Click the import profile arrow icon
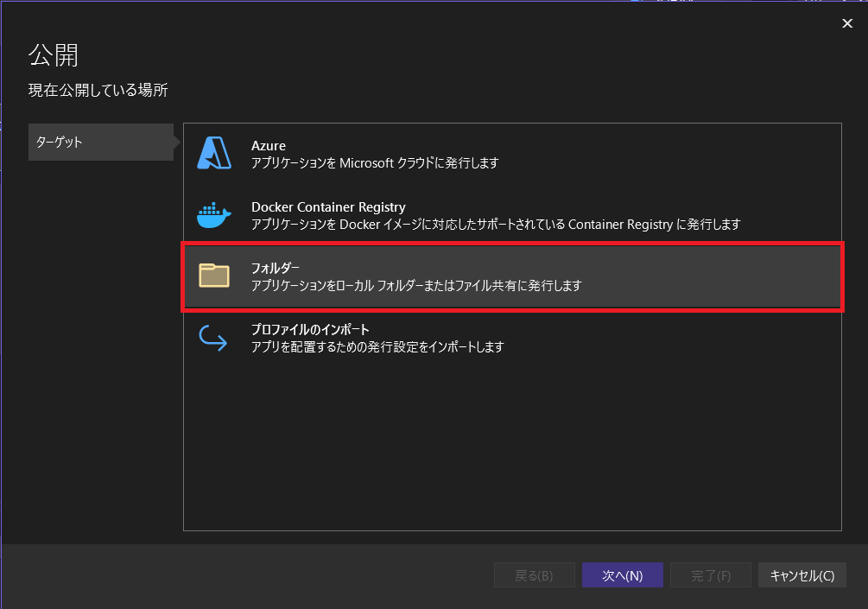This screenshot has height=609, width=868. [213, 337]
